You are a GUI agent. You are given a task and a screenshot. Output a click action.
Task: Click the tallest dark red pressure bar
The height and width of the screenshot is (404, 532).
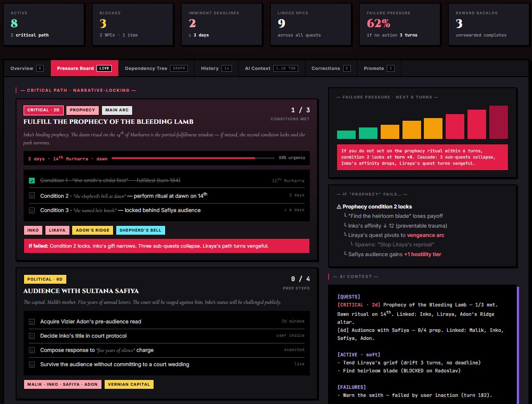[x=499, y=122]
